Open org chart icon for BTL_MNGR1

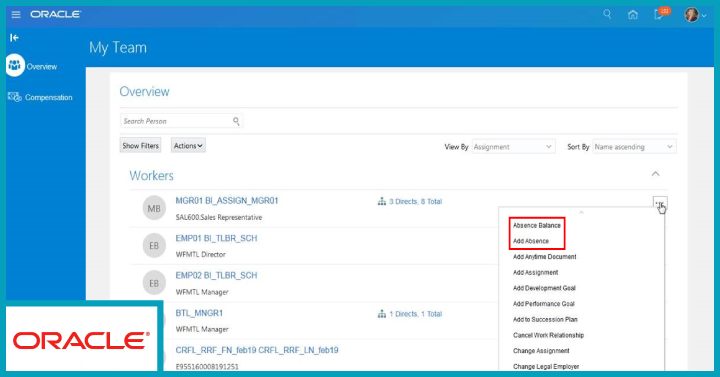[382, 314]
